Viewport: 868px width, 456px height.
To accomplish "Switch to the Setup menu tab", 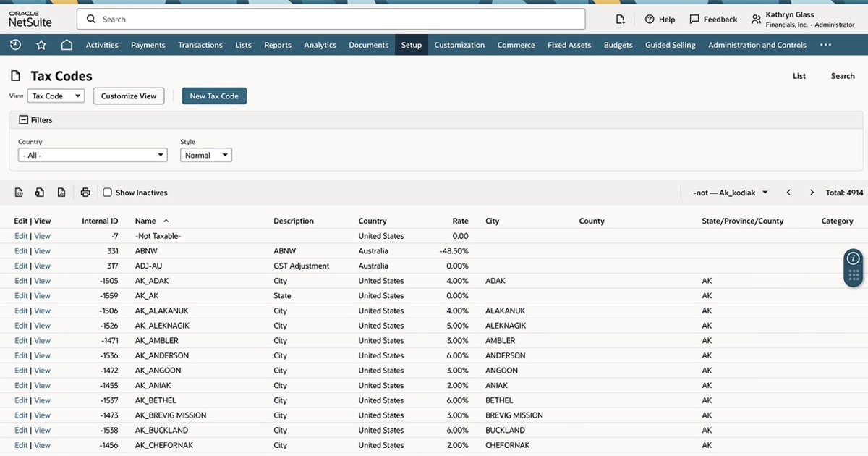I will pos(411,45).
